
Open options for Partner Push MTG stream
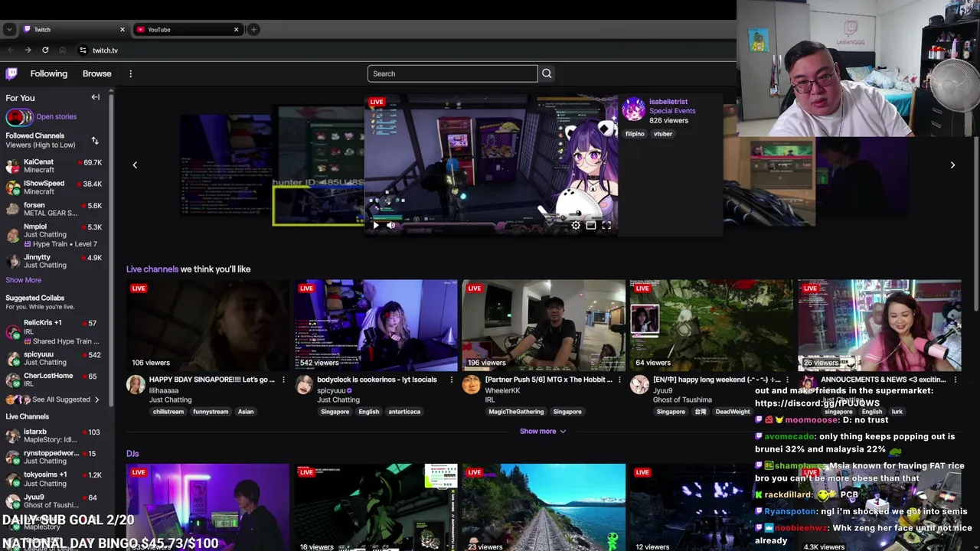pyautogui.click(x=619, y=380)
